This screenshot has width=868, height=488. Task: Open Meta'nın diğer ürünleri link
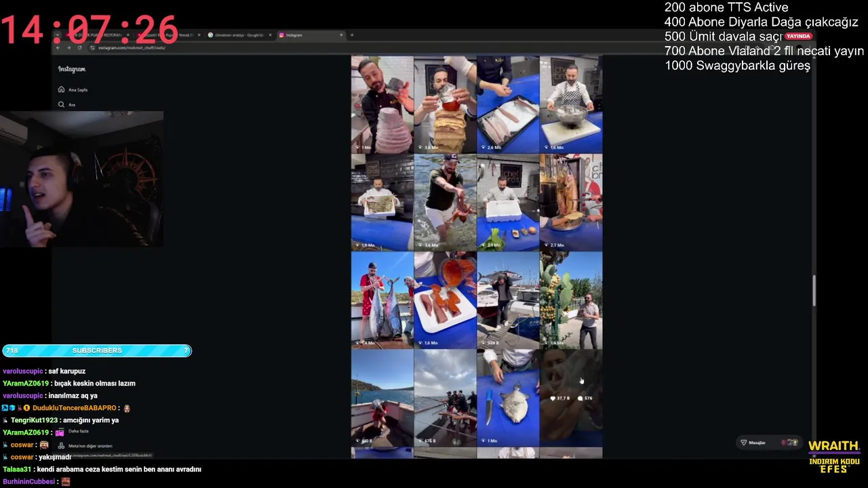tap(85, 446)
